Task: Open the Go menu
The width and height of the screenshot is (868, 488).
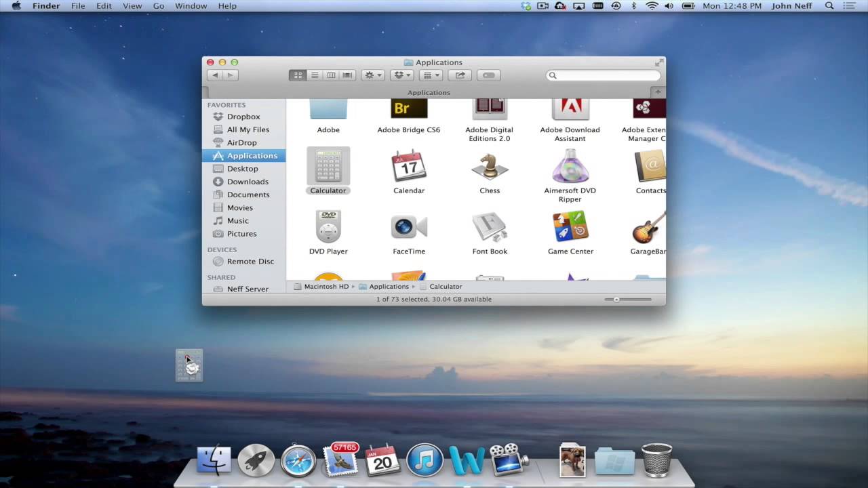Action: (159, 6)
